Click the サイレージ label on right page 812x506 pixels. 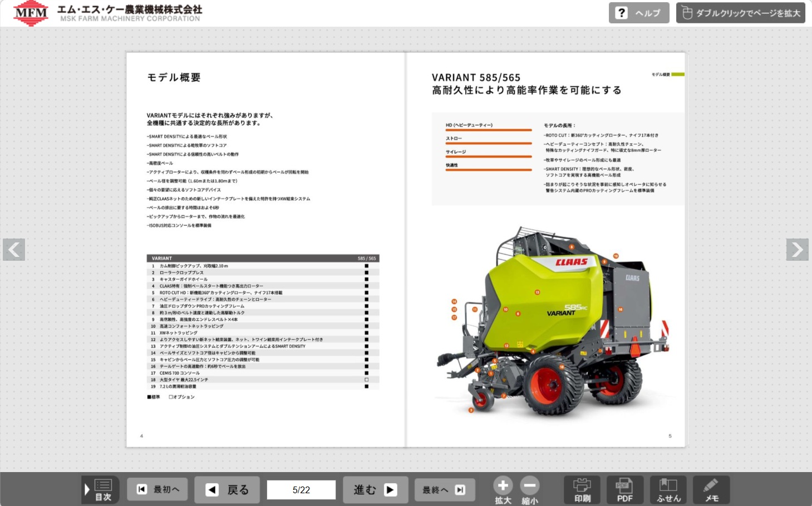coord(456,152)
